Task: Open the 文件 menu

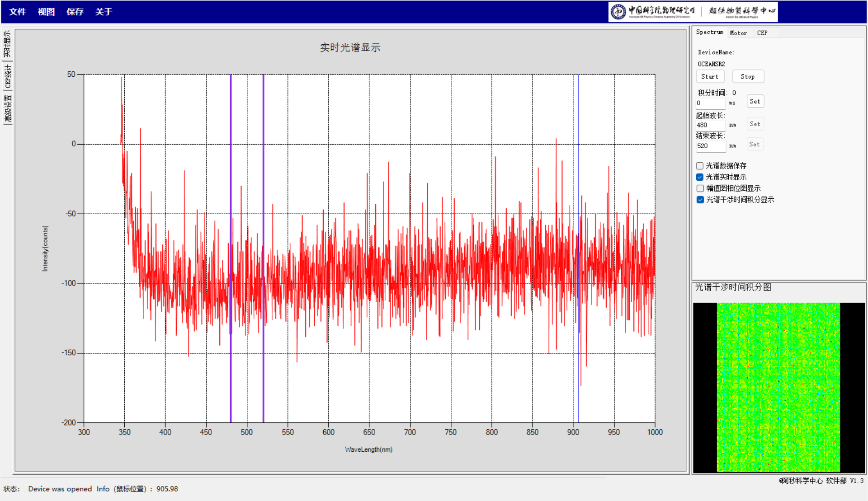Action: (18, 12)
